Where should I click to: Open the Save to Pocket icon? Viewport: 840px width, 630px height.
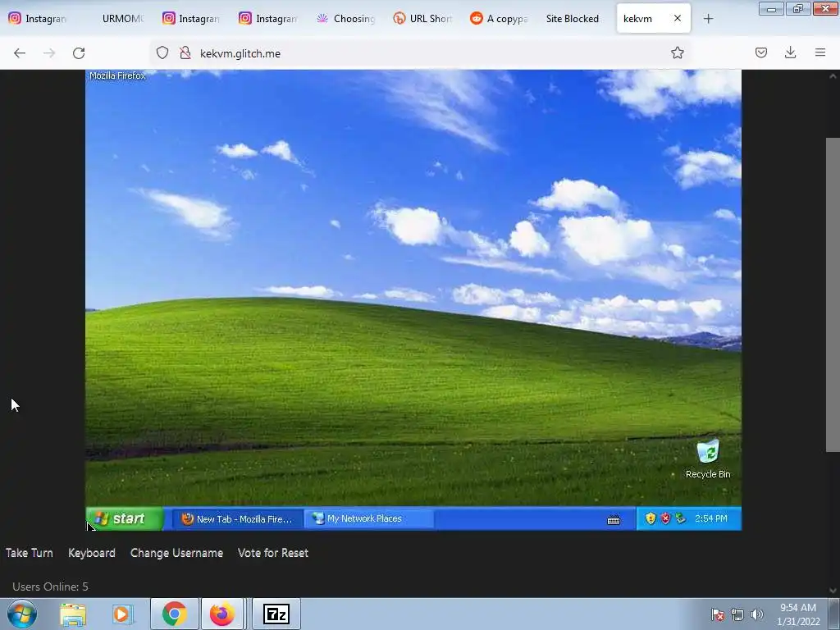pyautogui.click(x=761, y=53)
